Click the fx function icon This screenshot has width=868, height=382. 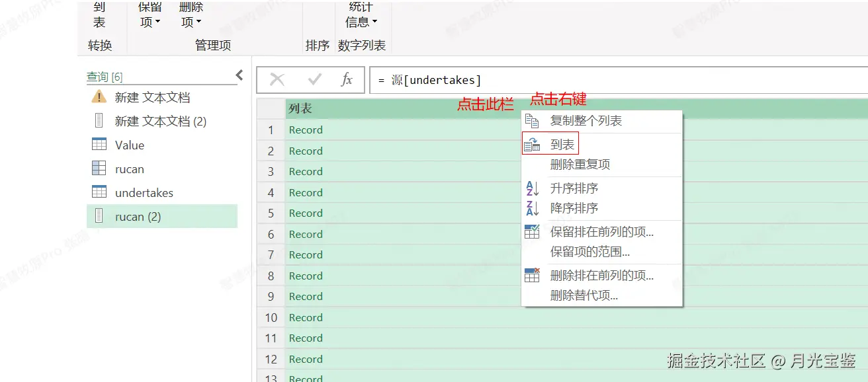347,80
